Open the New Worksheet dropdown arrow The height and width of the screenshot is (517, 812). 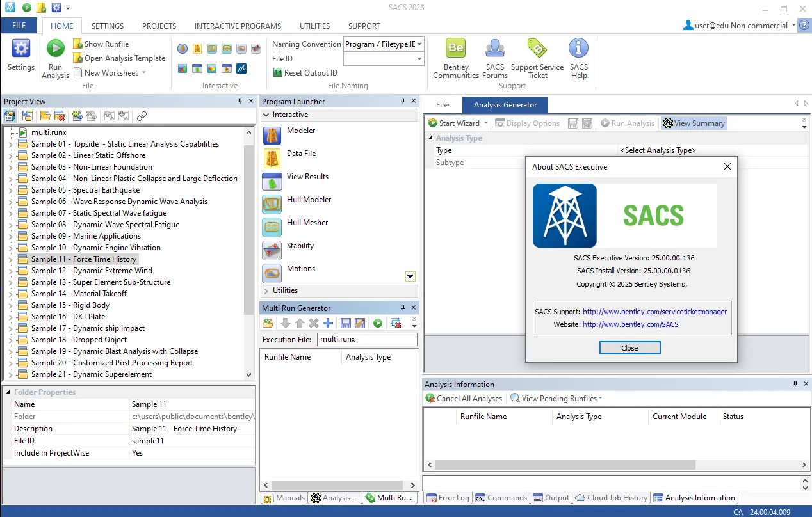coord(143,72)
